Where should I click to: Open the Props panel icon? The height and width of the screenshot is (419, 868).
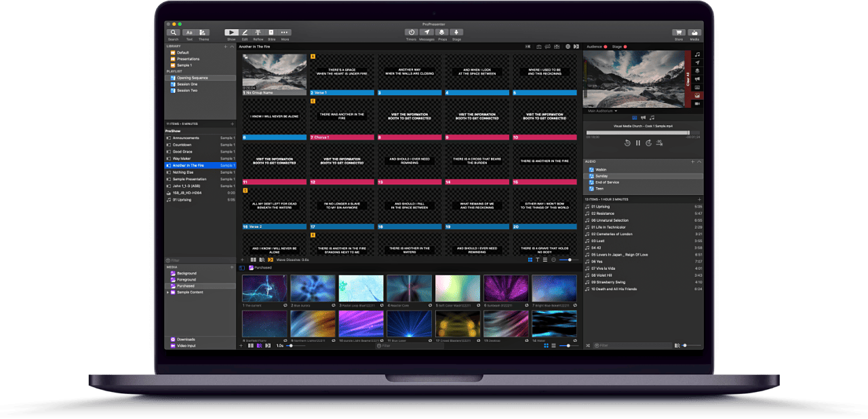click(441, 32)
